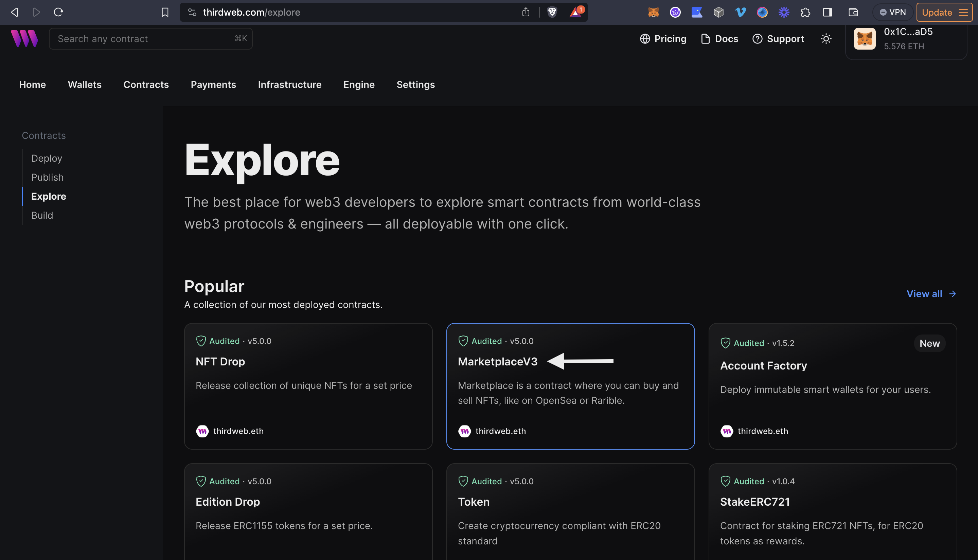Open the browser extensions puzzle icon
978x560 pixels.
coord(806,12)
